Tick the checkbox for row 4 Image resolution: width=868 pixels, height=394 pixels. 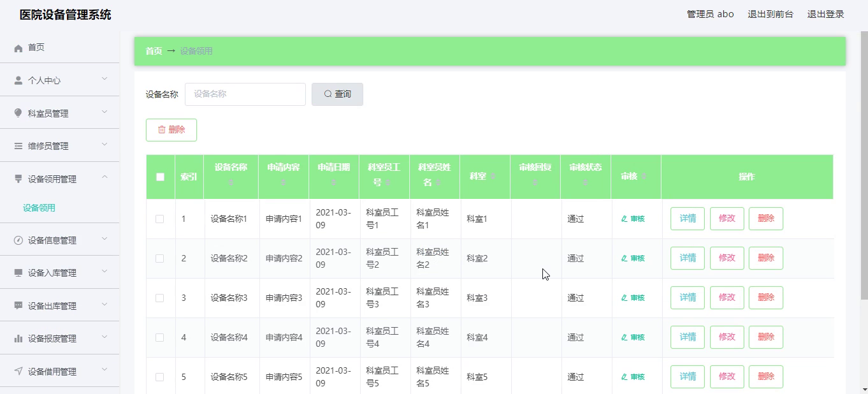click(x=159, y=337)
